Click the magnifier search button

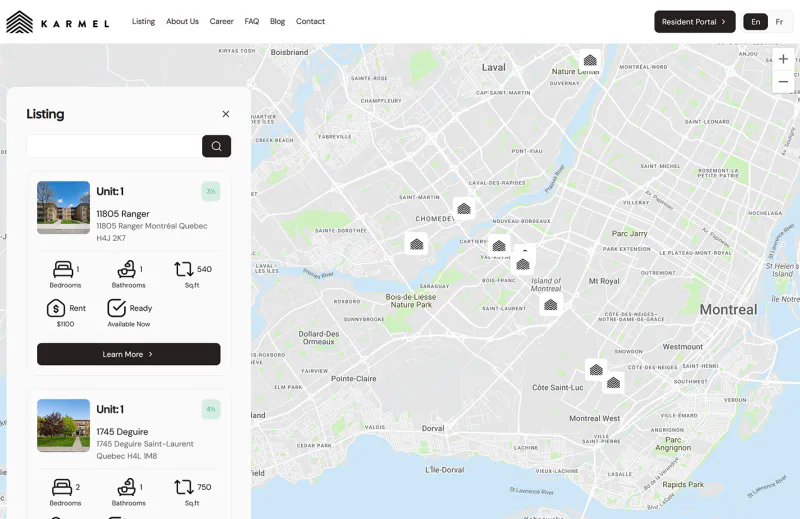point(216,146)
